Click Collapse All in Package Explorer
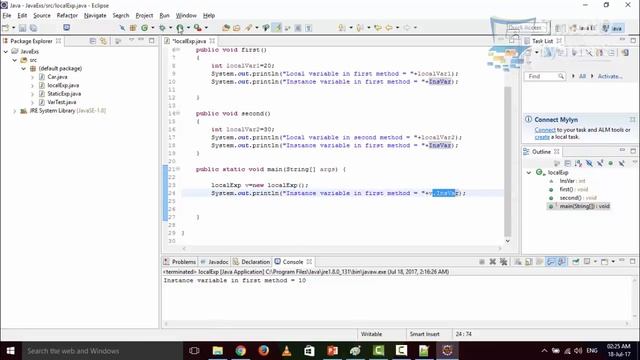640x360 pixels. (x=93, y=41)
